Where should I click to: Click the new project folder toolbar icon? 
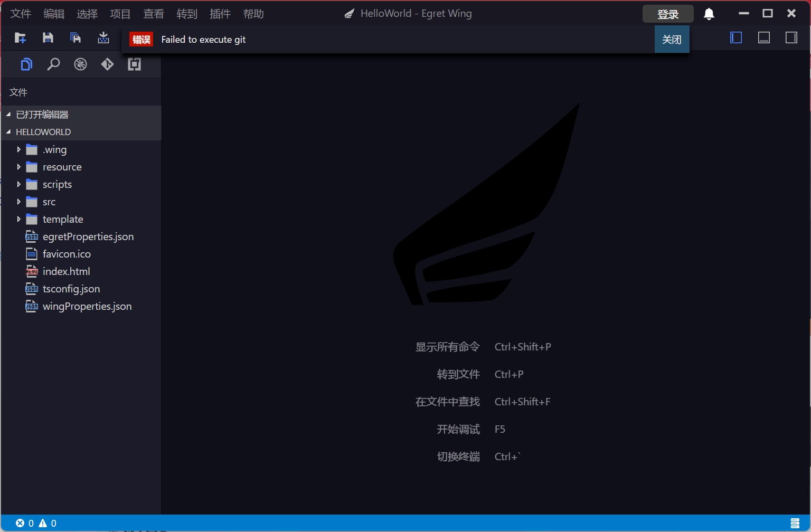[21, 38]
